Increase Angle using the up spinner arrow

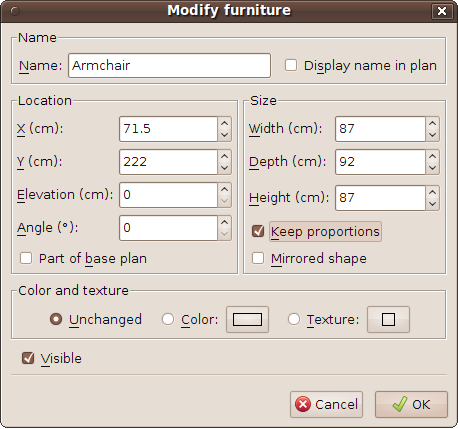(x=225, y=222)
